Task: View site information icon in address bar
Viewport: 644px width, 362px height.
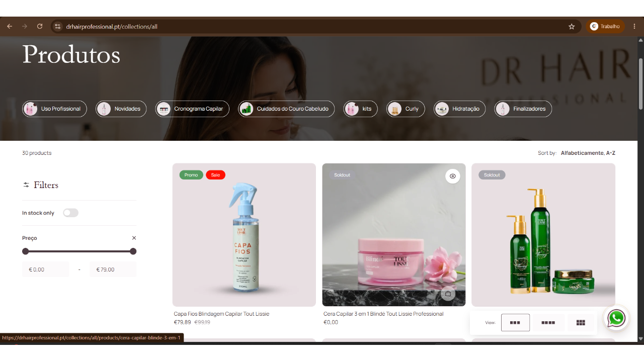Action: (57, 26)
